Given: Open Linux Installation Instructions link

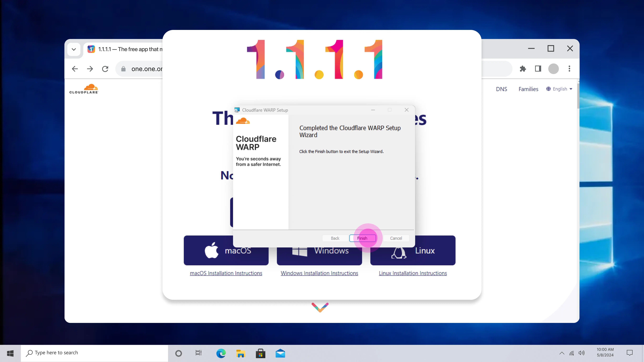Looking at the screenshot, I should [413, 273].
